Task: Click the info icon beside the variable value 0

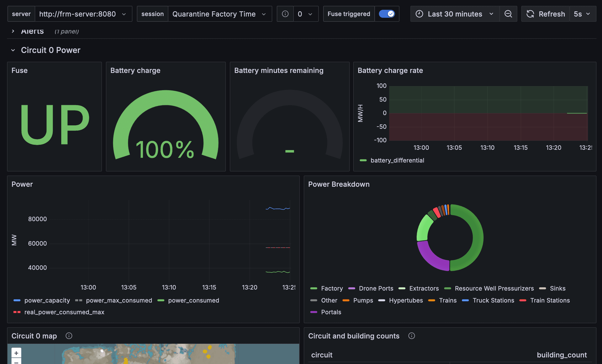Action: tap(285, 14)
